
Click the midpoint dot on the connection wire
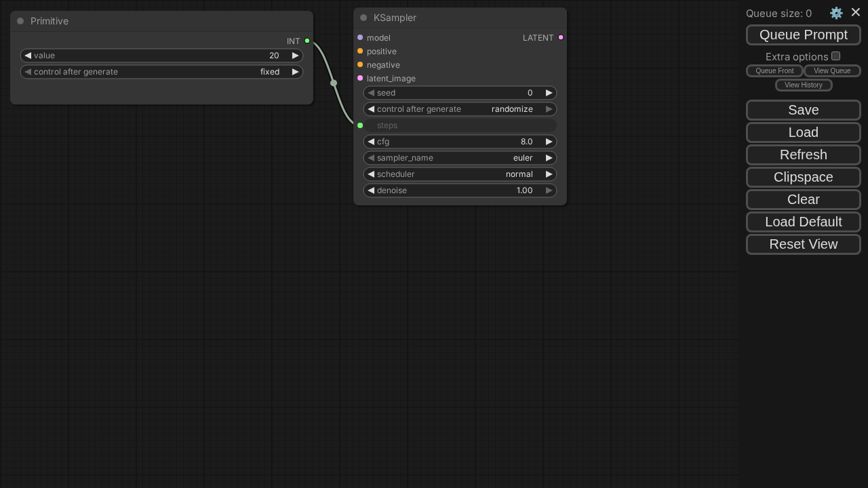point(334,83)
